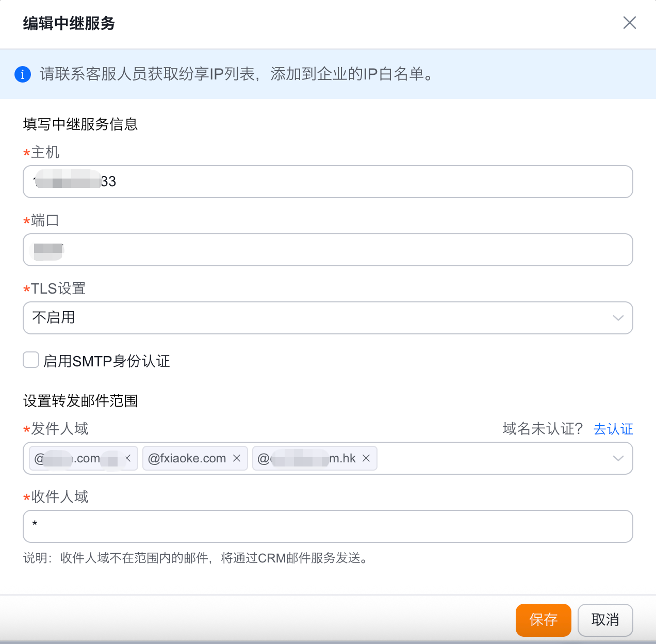Select the @fxiaoke.com domain tag text

[x=187, y=458]
